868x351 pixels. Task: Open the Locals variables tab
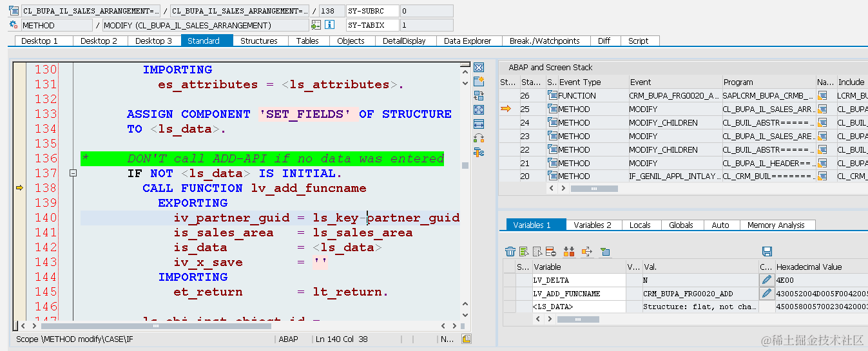point(640,225)
